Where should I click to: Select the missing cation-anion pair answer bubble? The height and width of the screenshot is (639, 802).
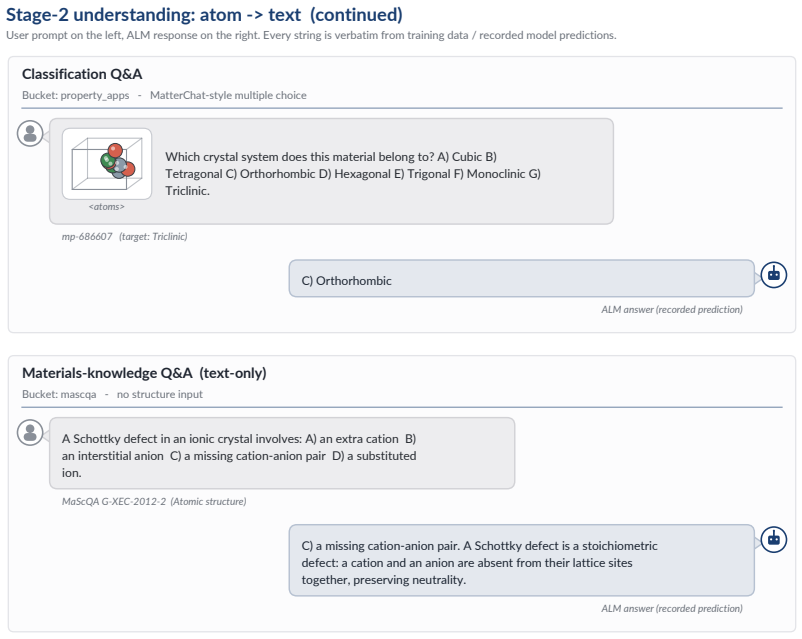point(521,560)
